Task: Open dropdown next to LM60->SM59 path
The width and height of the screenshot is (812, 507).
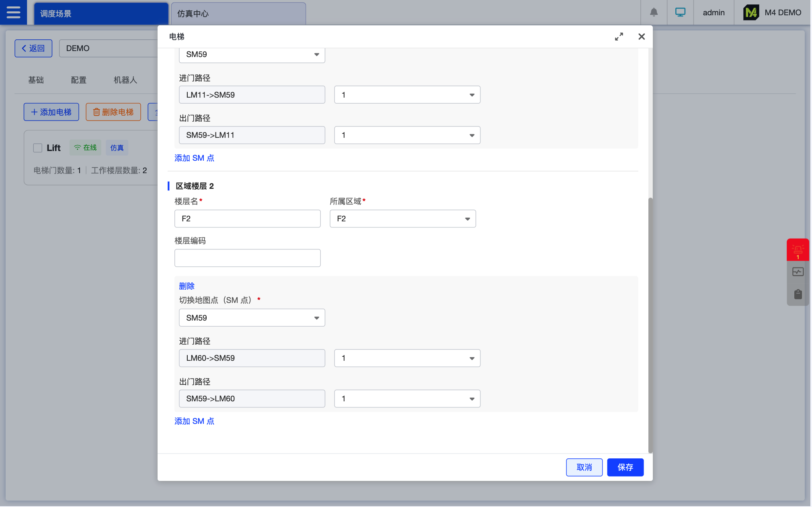Action: 407,358
